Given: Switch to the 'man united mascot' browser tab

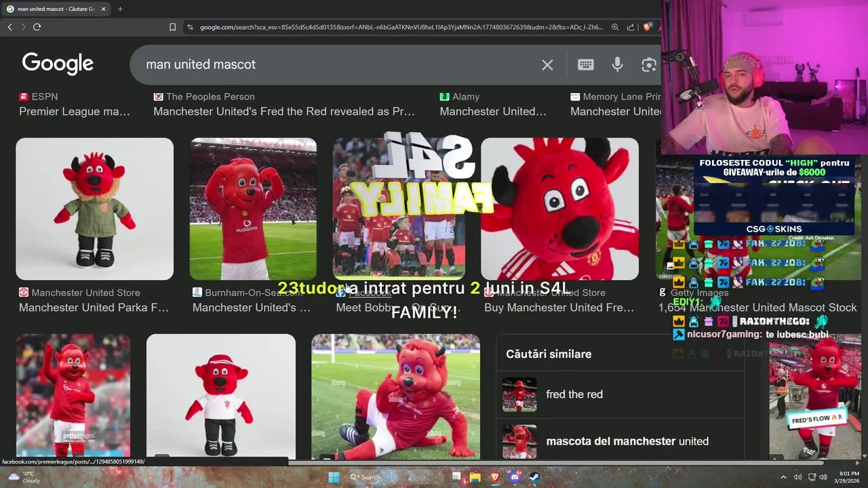Looking at the screenshot, I should pyautogui.click(x=54, y=9).
